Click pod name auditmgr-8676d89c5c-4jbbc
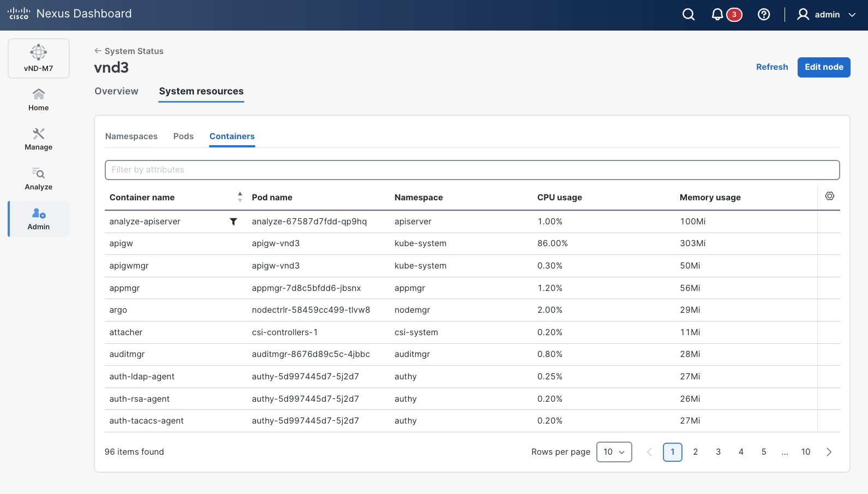868x494 pixels. pos(311,354)
